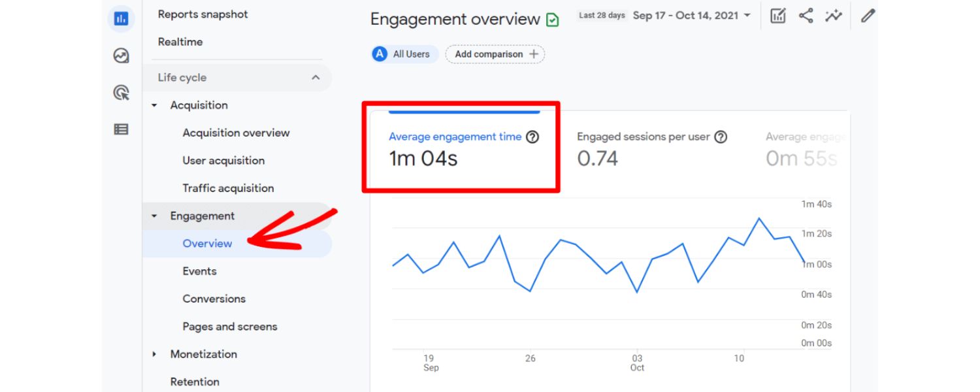This screenshot has width=980, height=392.
Task: Click the pencil edit report icon
Action: pos(868,16)
